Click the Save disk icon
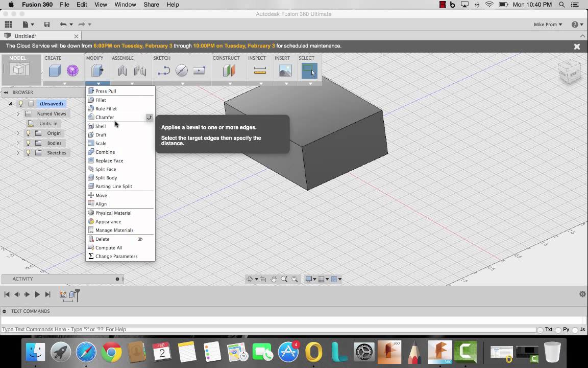588x368 pixels. tap(47, 25)
